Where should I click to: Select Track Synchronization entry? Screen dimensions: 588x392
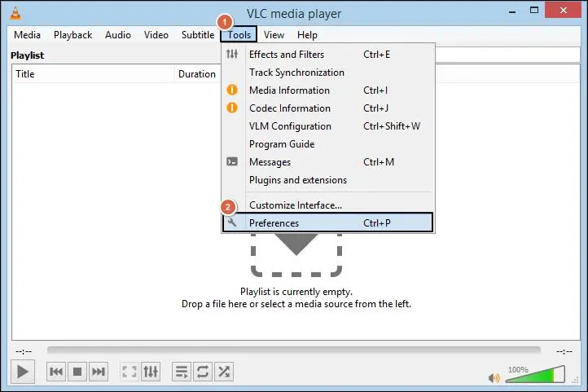[x=328, y=73]
